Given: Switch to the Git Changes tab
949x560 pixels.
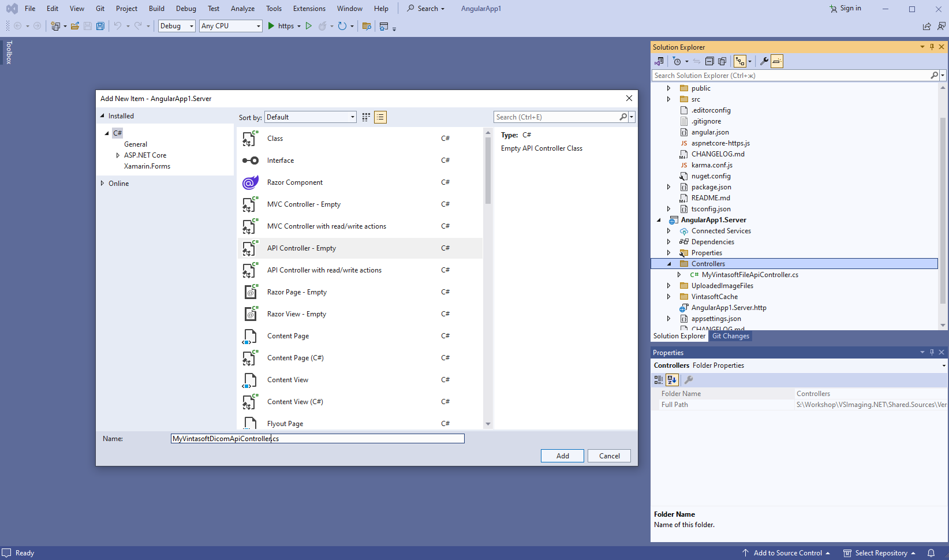Looking at the screenshot, I should 730,336.
